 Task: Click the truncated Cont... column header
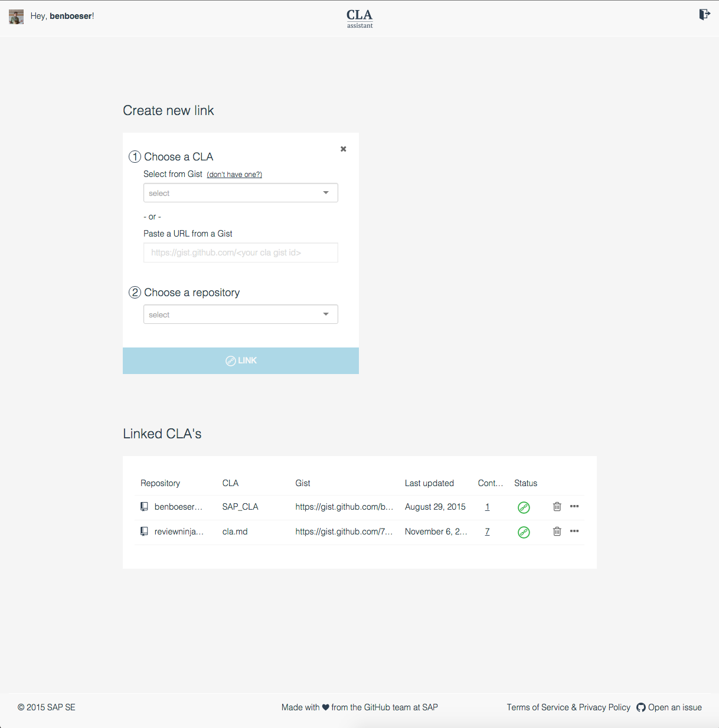tap(491, 483)
